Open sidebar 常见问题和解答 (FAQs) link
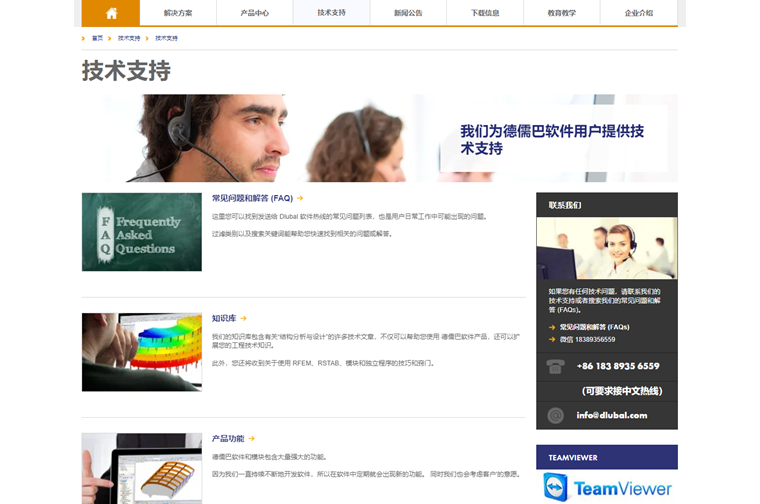The image size is (760, 504). click(595, 327)
